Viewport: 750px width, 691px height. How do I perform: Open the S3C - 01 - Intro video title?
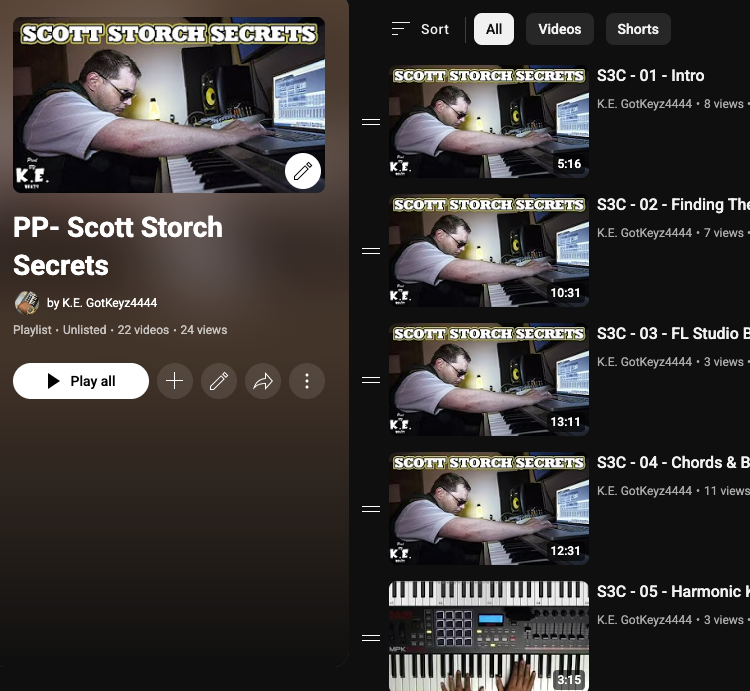pos(651,76)
